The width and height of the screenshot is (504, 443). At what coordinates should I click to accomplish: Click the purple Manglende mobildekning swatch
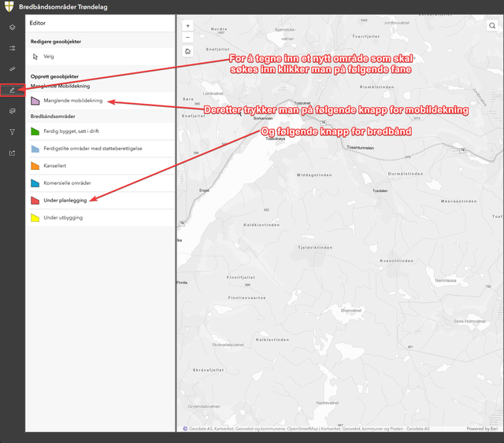[x=35, y=101]
